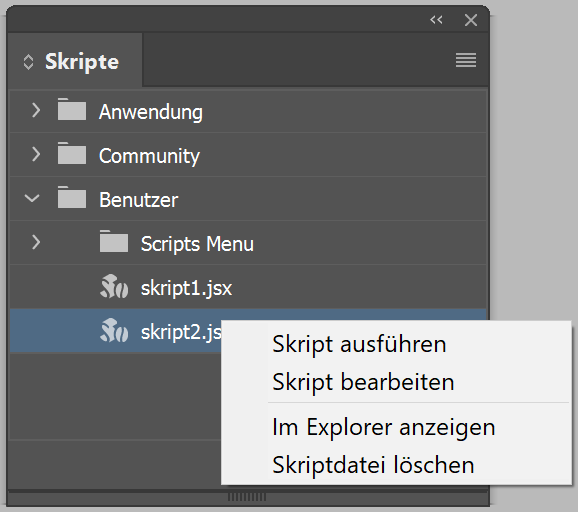The width and height of the screenshot is (578, 512).
Task: Cycle panel size via Skripte tab arrows
Action: [x=28, y=62]
